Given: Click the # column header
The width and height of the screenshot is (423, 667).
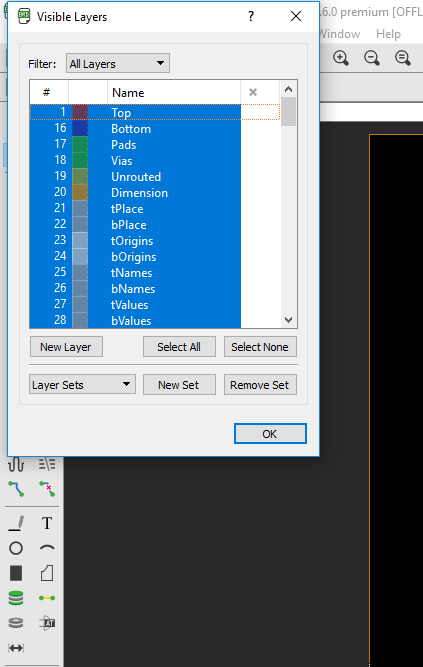Looking at the screenshot, I should (x=49, y=92).
